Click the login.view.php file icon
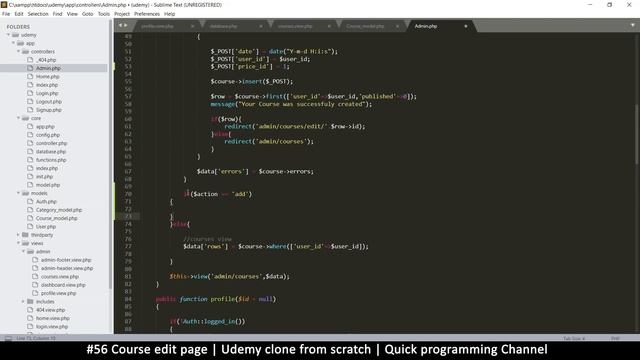This screenshot has width=640, height=360. point(30,327)
